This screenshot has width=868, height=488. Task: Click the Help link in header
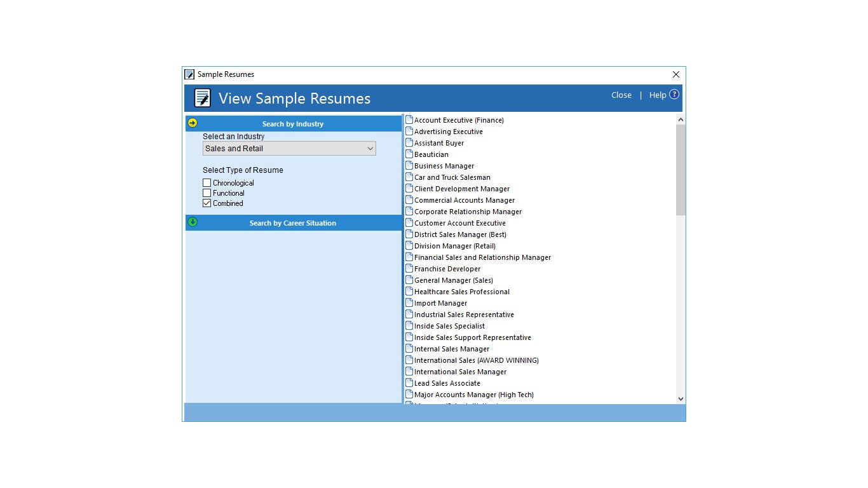[x=658, y=95]
